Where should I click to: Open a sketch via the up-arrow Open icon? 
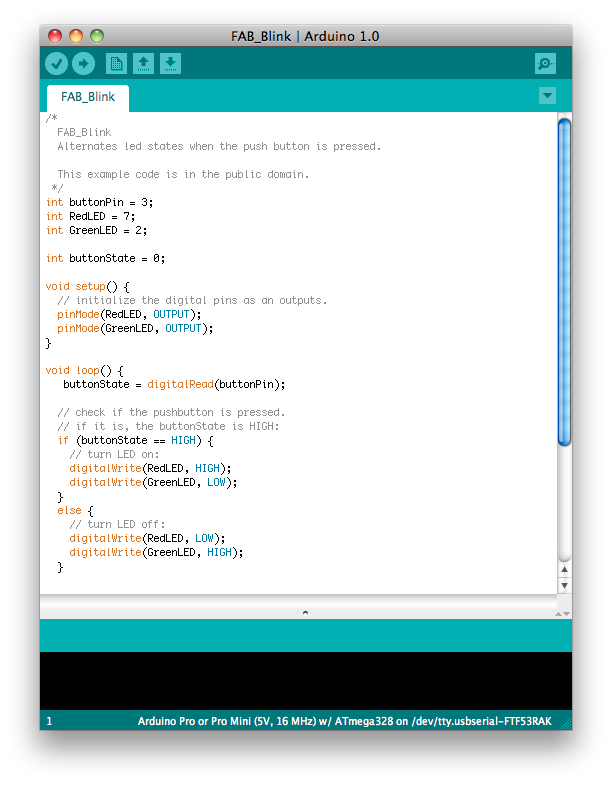tap(143, 64)
